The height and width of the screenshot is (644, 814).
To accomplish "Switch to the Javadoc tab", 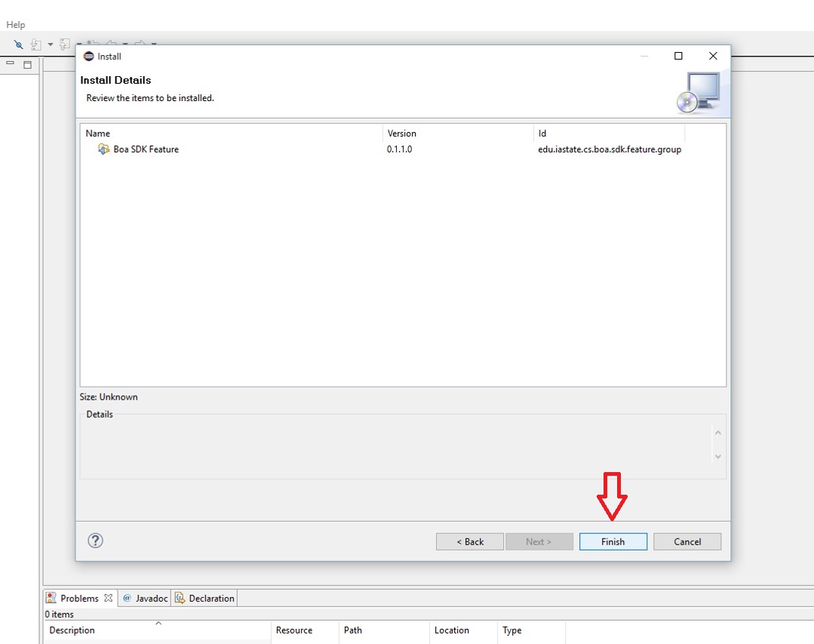I will (146, 598).
